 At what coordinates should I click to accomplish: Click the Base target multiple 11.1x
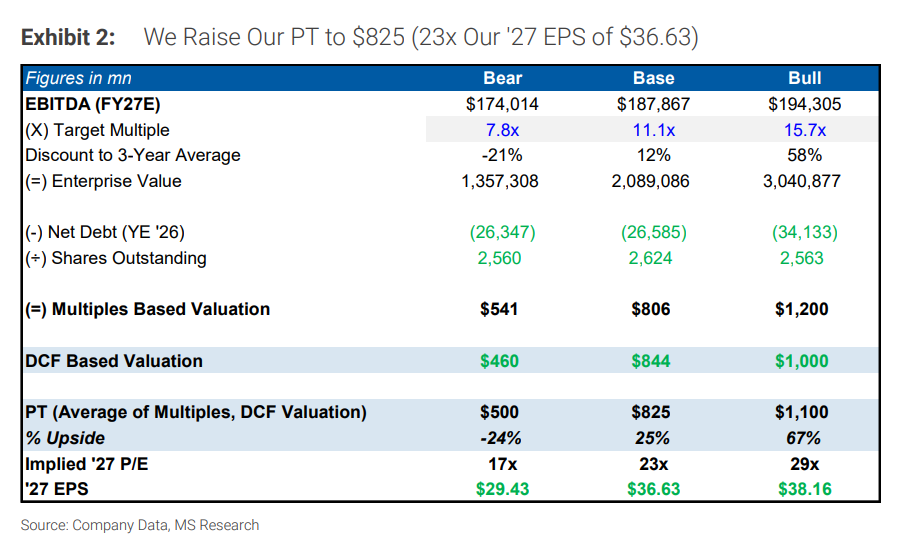[654, 130]
